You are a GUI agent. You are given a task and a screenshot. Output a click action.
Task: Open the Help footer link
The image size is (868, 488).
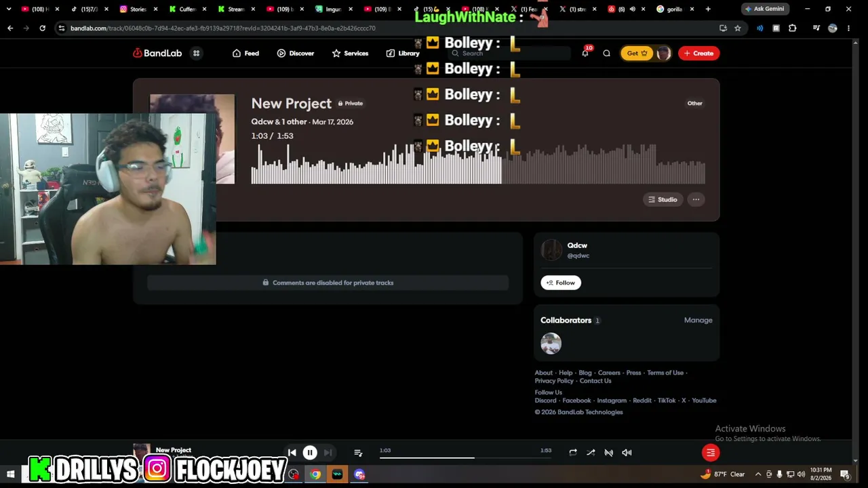tap(566, 373)
